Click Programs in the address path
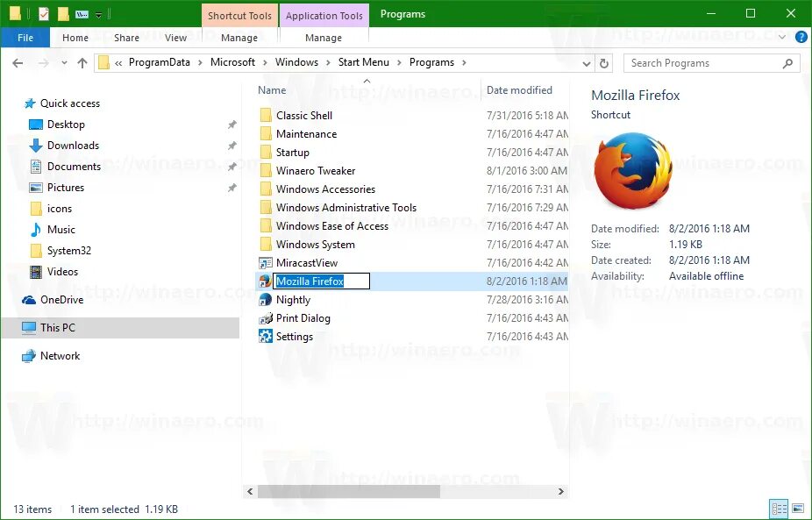The width and height of the screenshot is (812, 520). click(x=432, y=62)
